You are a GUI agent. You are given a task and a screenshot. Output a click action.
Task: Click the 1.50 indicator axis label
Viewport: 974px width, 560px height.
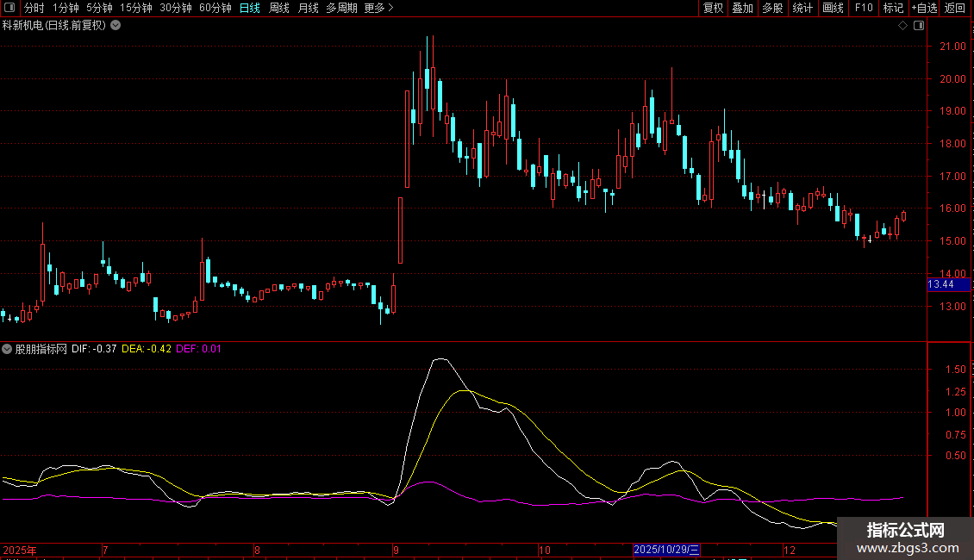955,370
